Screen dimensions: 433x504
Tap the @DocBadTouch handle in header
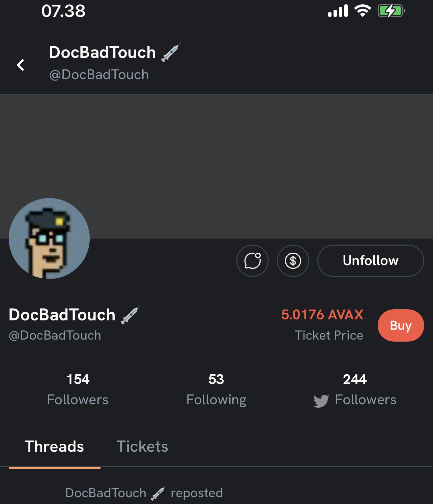(99, 75)
